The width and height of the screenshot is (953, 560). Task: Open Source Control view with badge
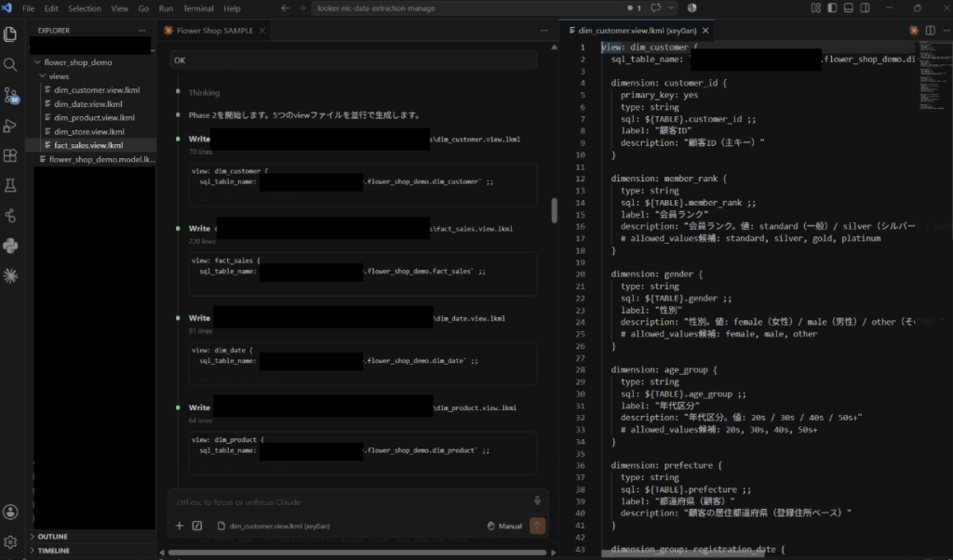coord(10,96)
